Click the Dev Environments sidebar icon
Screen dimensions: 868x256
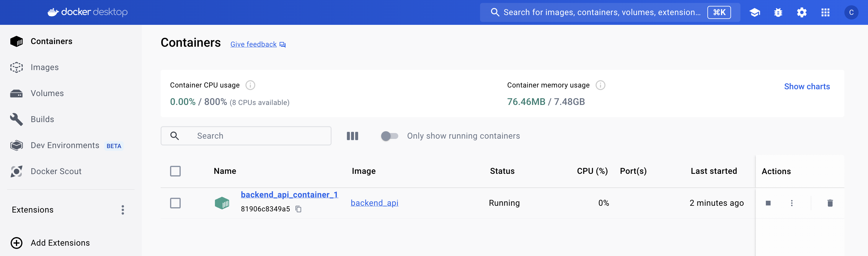coord(17,145)
